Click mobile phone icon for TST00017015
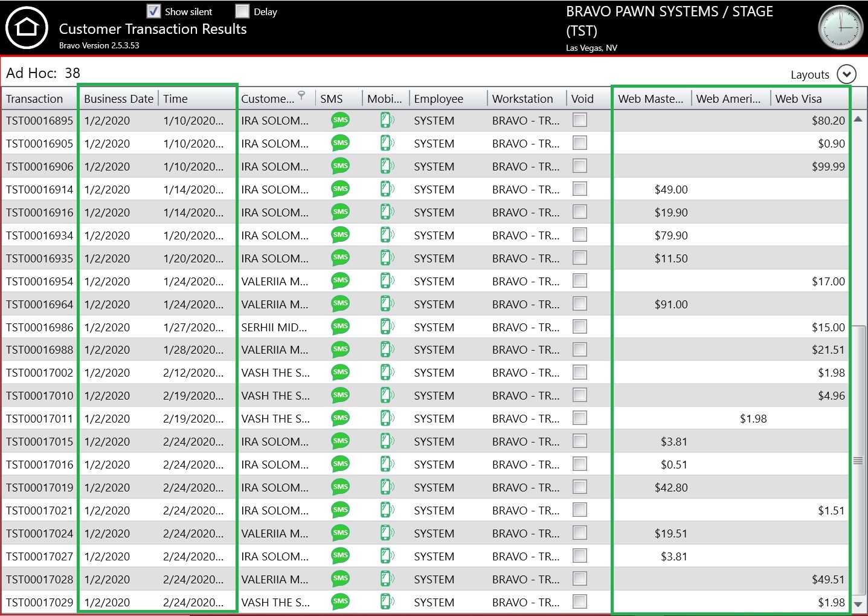The height and width of the screenshot is (616, 868). coord(387,441)
